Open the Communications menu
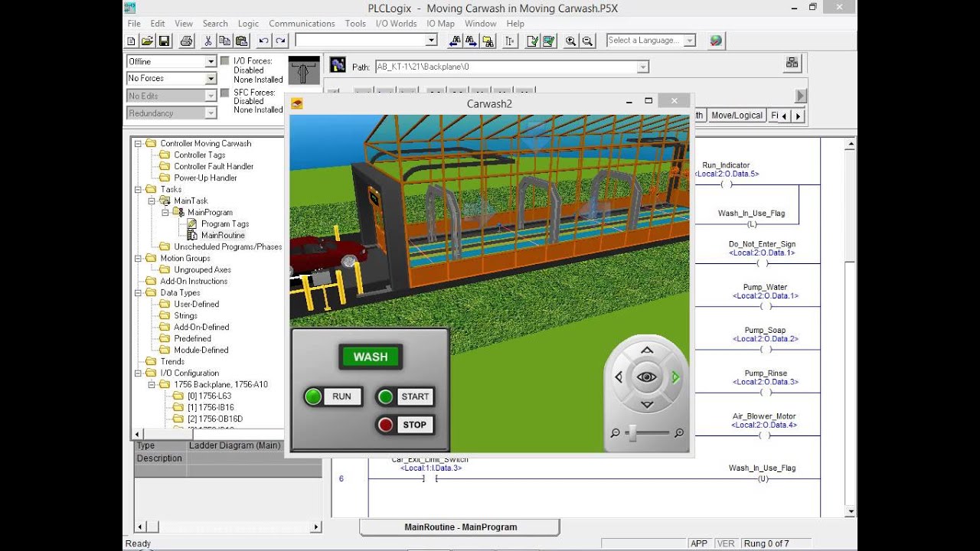 [302, 24]
